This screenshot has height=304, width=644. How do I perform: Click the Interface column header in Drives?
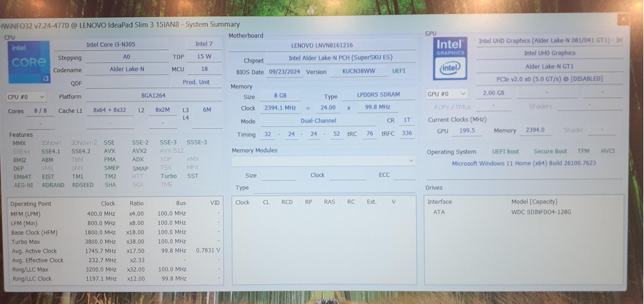pyautogui.click(x=440, y=202)
